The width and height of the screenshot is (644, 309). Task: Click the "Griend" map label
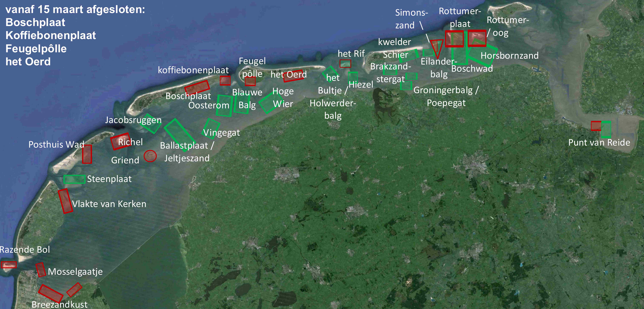125,160
